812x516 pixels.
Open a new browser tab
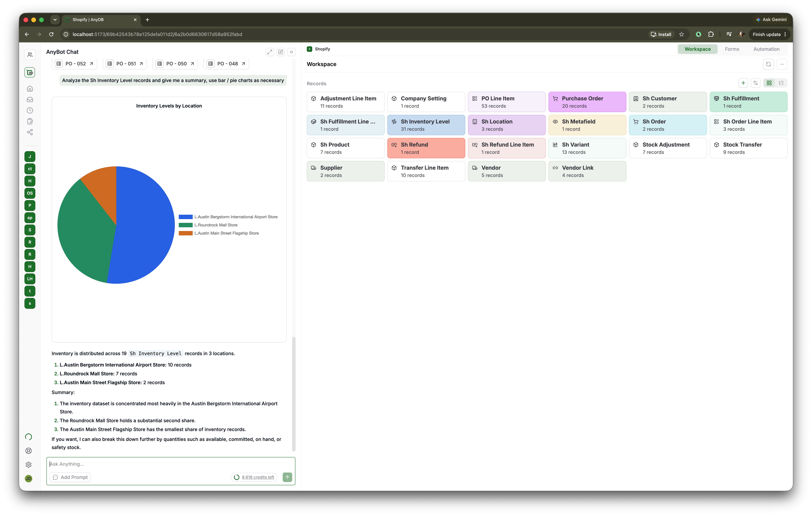pos(147,20)
